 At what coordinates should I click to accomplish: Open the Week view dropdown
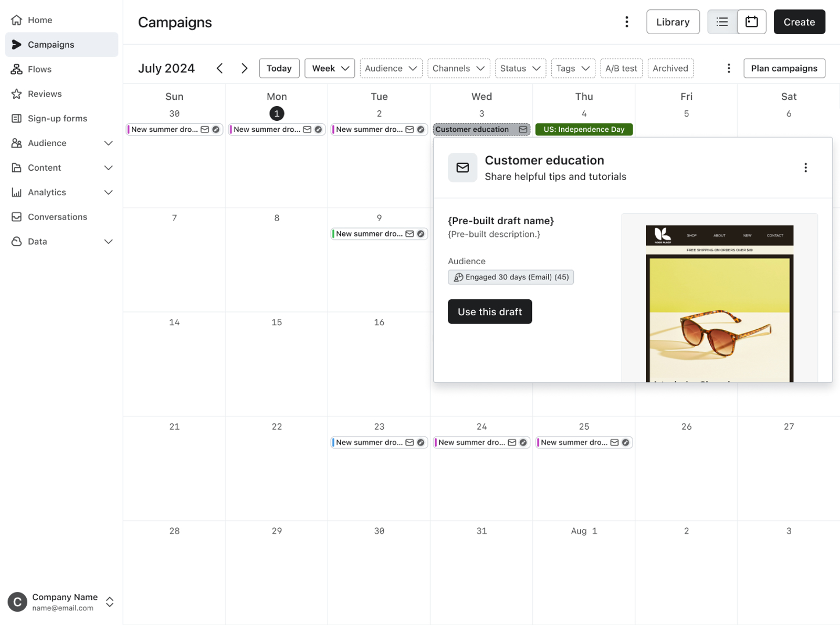tap(330, 68)
